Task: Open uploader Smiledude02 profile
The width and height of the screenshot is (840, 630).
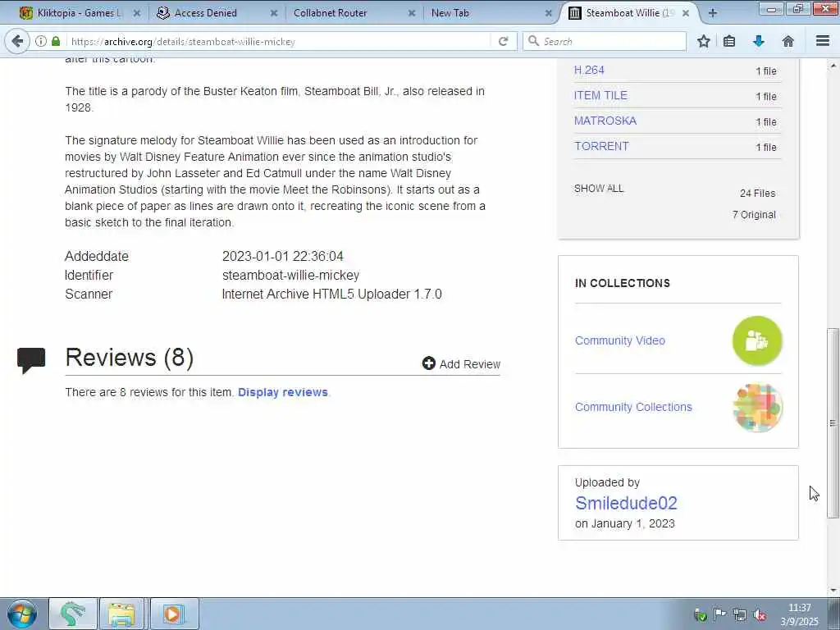Action: coord(626,503)
